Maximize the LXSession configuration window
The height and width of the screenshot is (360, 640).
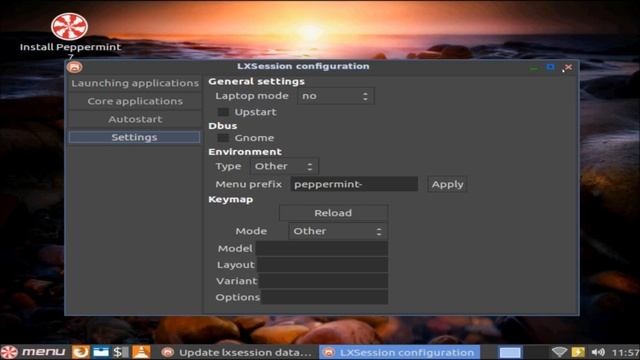pos(551,67)
